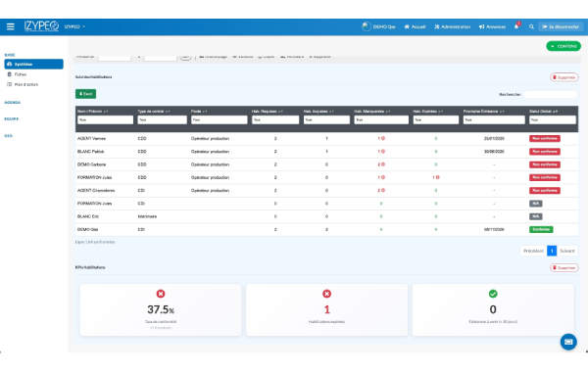Viewport: 588px width, 372px height.
Task: Expand the GED sidebar section
Action: pyautogui.click(x=8, y=136)
